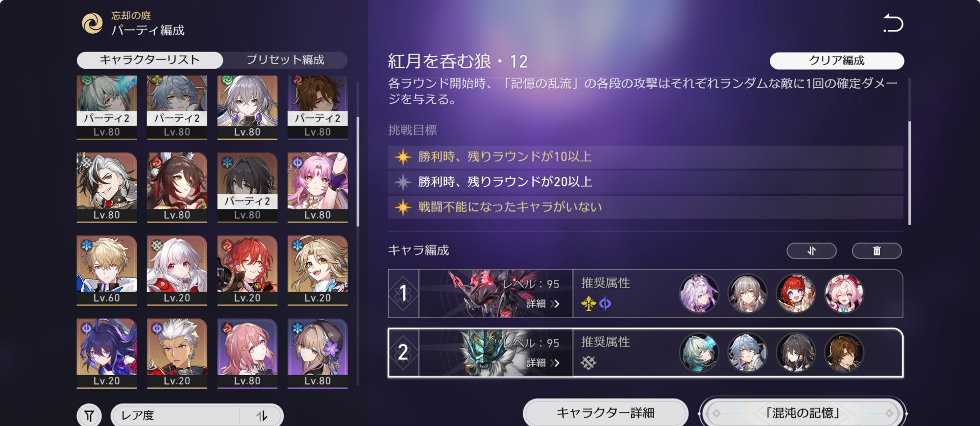980x426 pixels.
Task: Select red-haired character portrait in team 1
Action: click(x=796, y=294)
